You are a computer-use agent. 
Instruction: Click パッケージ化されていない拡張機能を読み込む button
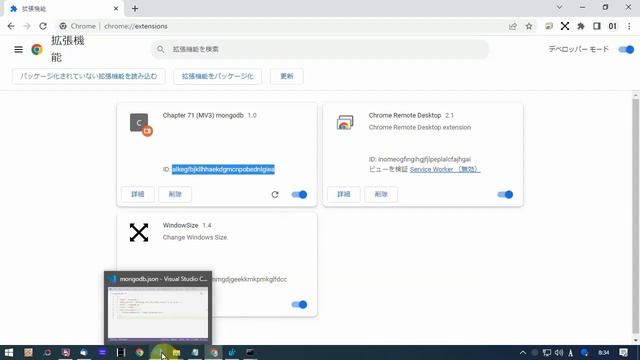89,76
